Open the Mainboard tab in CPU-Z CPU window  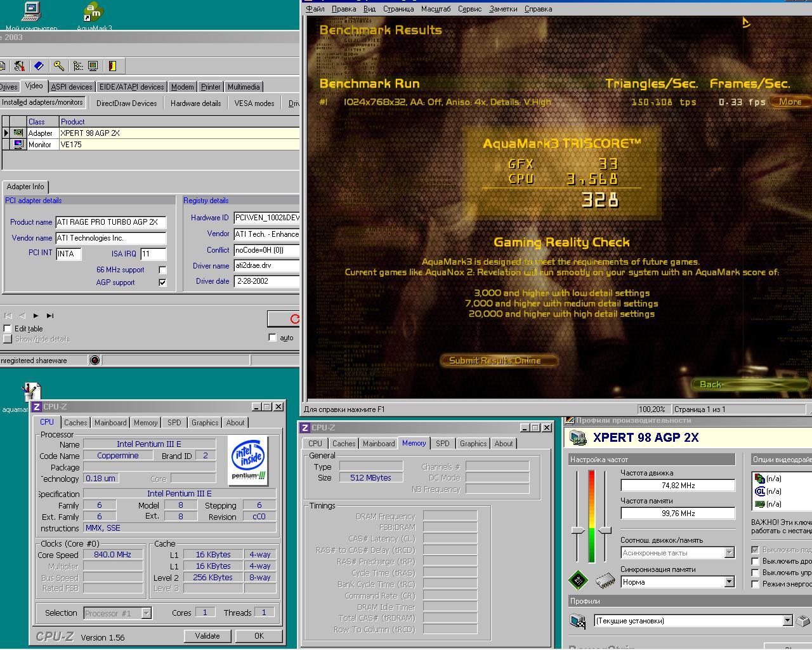110,423
